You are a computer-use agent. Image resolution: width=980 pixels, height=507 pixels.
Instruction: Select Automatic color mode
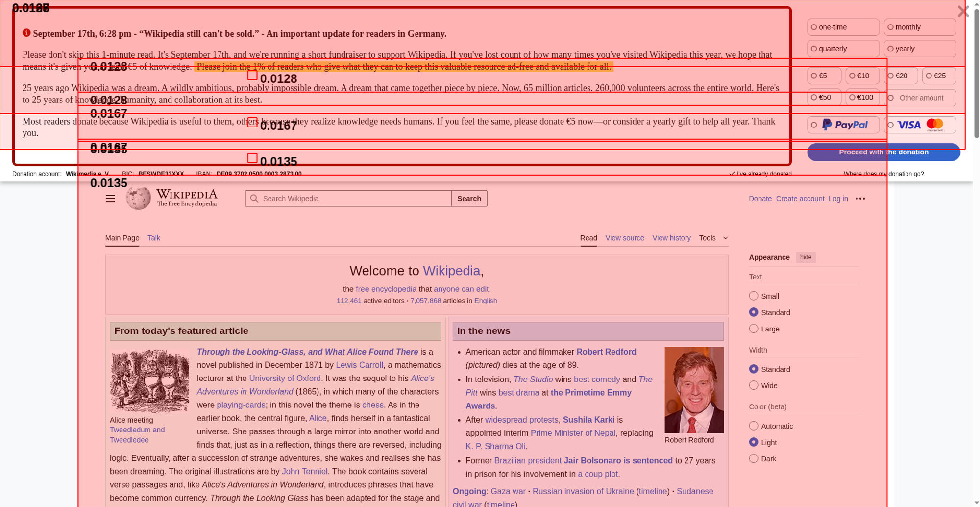coord(754,426)
